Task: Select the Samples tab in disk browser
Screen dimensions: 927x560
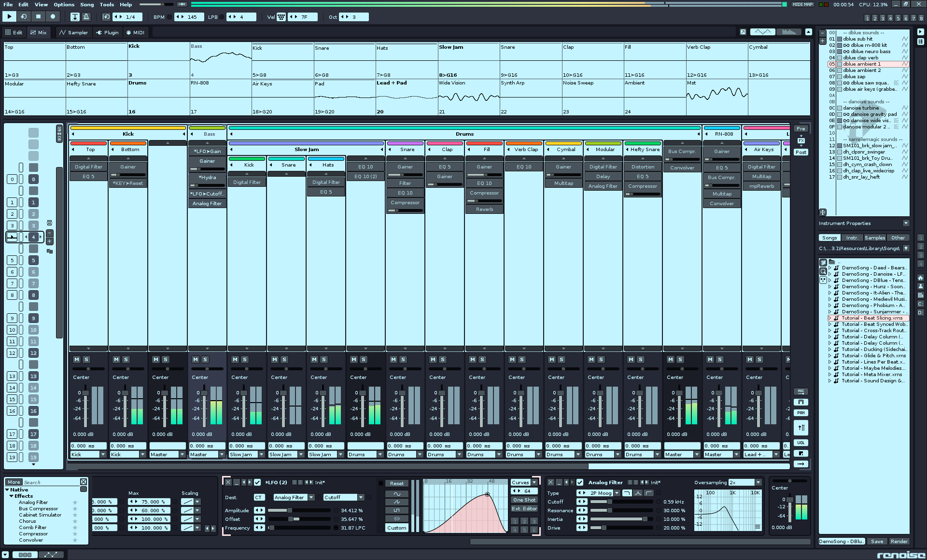Action: pos(874,238)
